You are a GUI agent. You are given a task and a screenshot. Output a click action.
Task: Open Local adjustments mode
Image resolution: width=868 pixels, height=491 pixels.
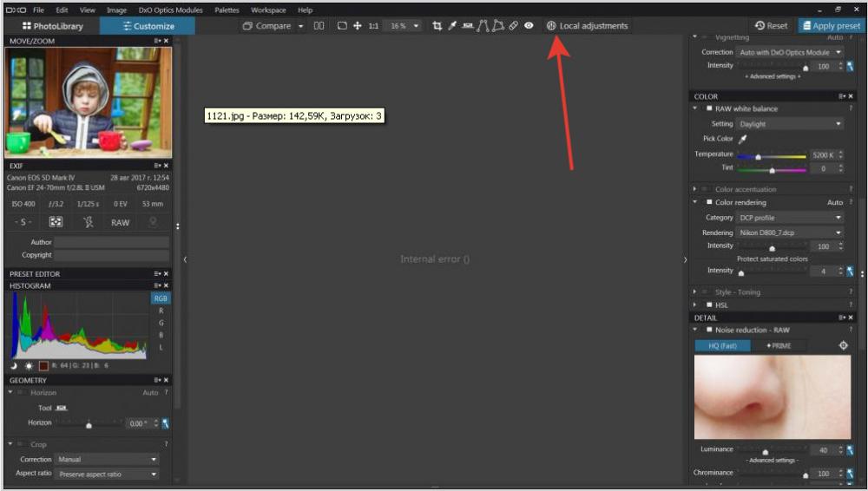tap(588, 25)
